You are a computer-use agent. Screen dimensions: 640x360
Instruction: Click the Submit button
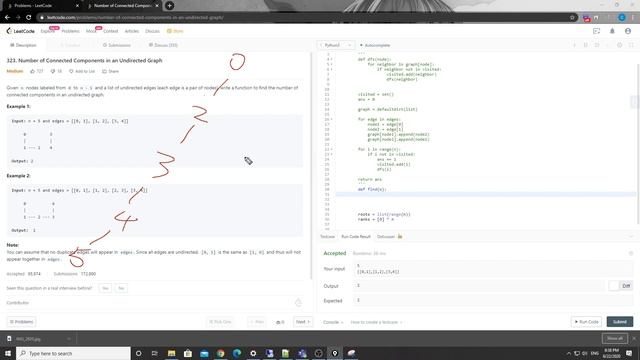click(x=620, y=322)
